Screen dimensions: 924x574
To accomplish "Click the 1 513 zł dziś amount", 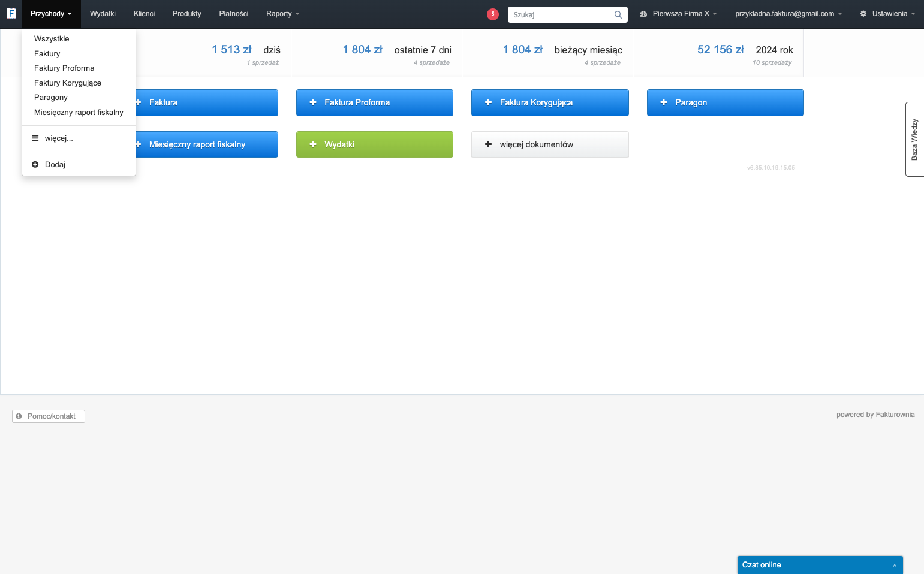I will pyautogui.click(x=231, y=50).
